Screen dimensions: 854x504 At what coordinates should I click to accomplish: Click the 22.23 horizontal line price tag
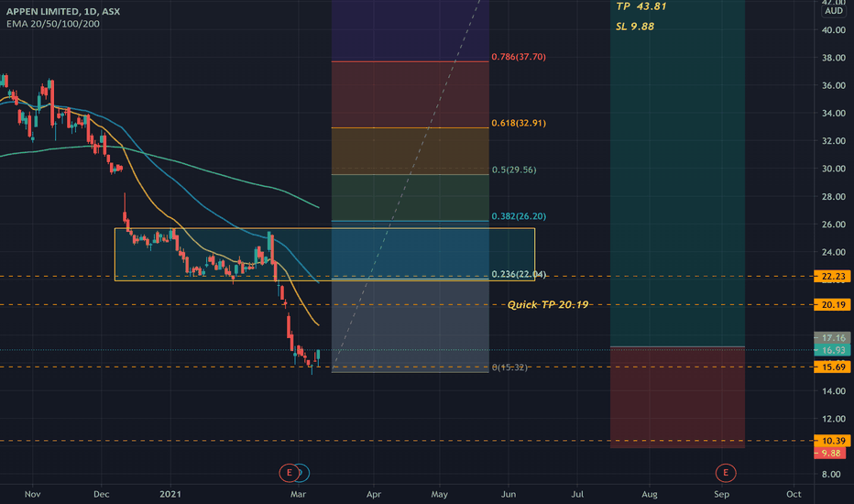(x=832, y=276)
